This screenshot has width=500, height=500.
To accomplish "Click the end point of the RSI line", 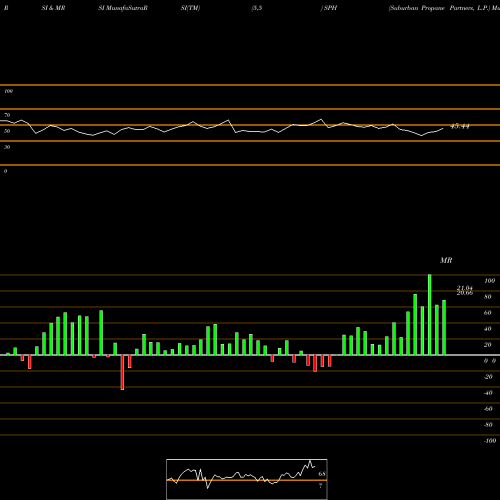I will click(443, 128).
